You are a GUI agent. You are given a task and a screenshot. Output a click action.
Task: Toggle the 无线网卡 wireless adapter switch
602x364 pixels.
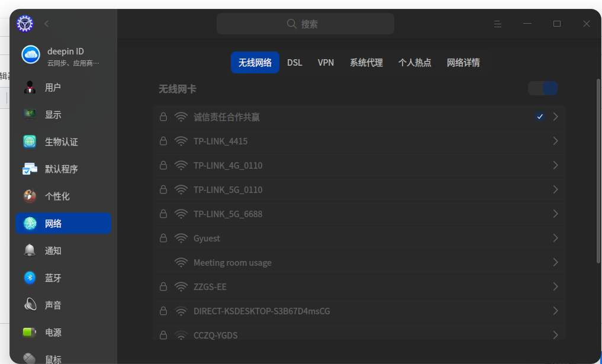point(542,89)
